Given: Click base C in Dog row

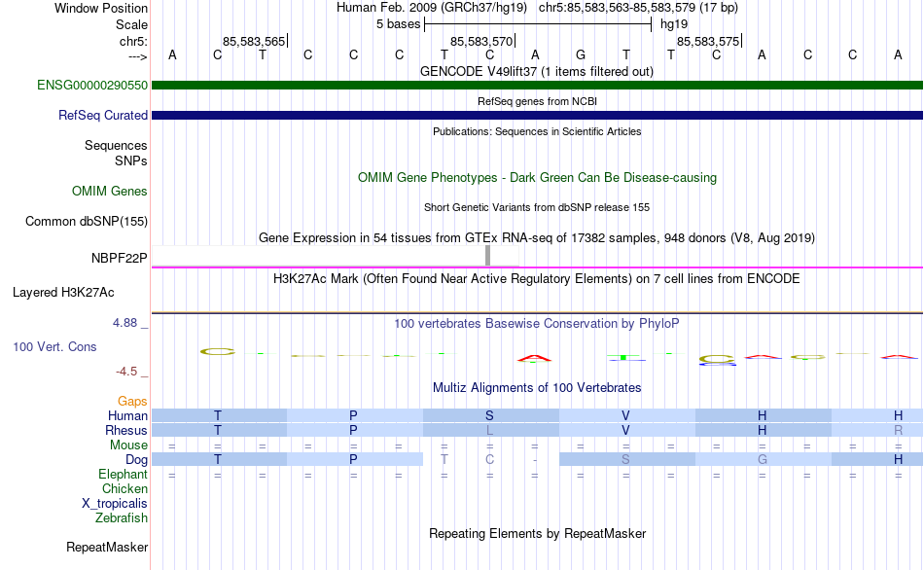Looking at the screenshot, I should (x=489, y=459).
